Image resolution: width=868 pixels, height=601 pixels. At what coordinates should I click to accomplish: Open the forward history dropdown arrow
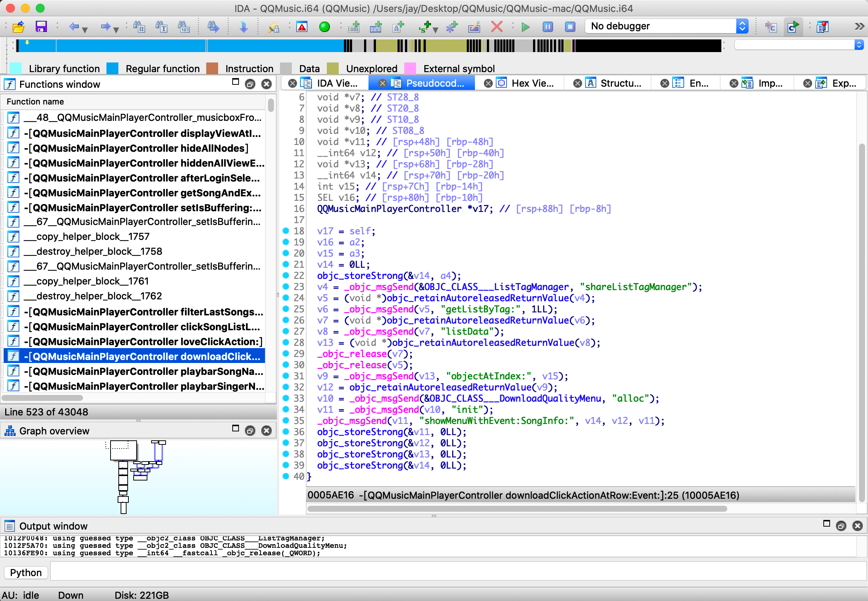(116, 29)
